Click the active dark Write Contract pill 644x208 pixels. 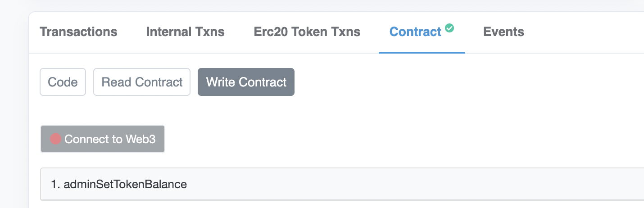pos(246,82)
